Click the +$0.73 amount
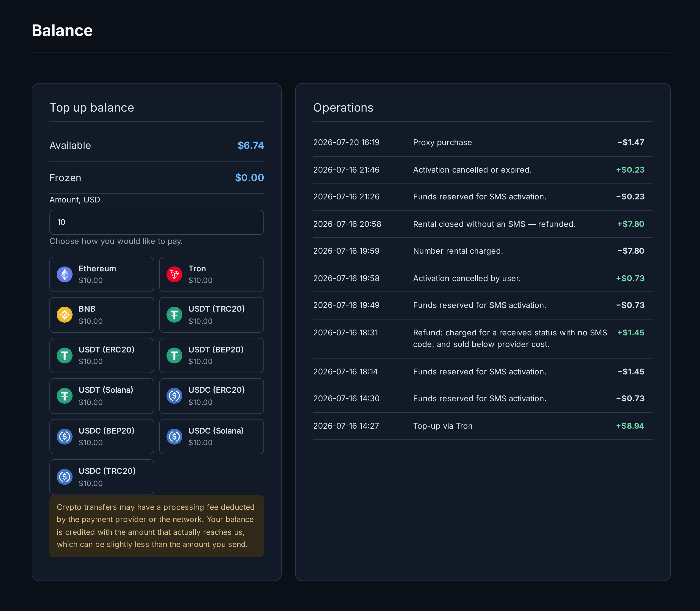Image resolution: width=700 pixels, height=611 pixels. pos(630,279)
